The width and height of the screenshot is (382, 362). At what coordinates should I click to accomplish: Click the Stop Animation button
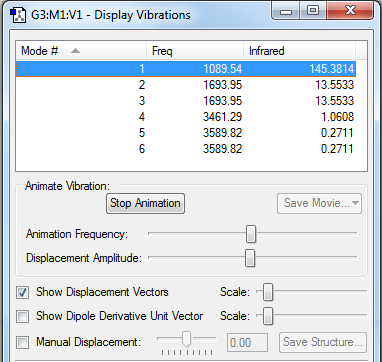coord(145,203)
